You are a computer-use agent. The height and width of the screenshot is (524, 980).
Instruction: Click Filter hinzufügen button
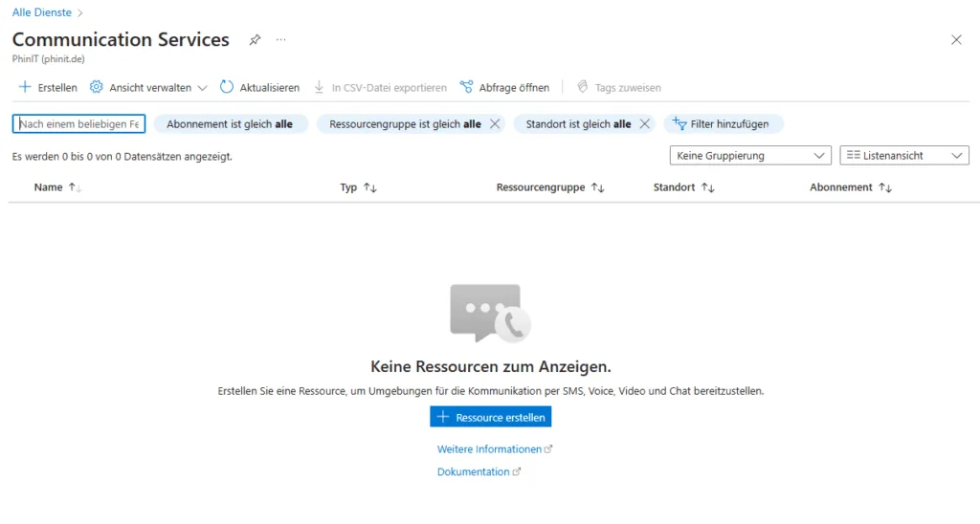tap(723, 124)
